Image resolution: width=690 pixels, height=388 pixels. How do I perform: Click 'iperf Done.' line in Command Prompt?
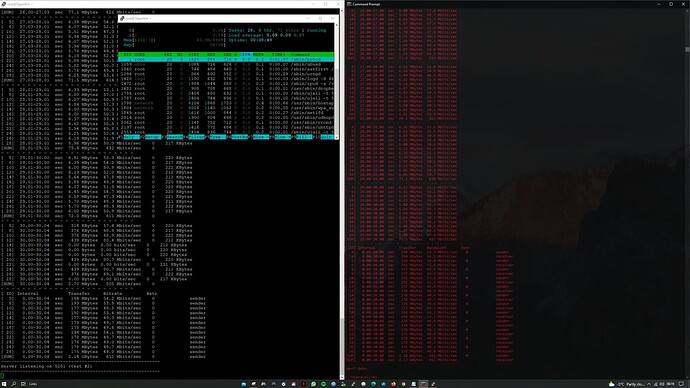pos(356,369)
